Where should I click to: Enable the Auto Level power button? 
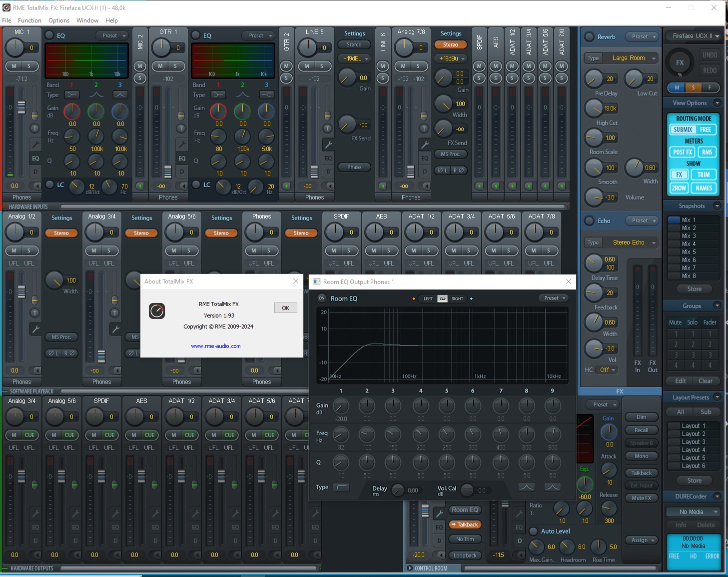point(533,531)
